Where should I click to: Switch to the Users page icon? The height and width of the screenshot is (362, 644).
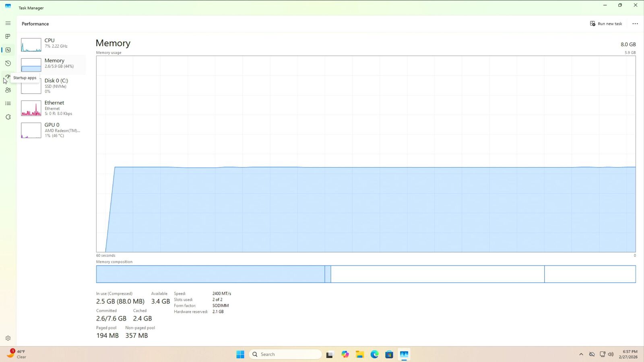(x=8, y=90)
